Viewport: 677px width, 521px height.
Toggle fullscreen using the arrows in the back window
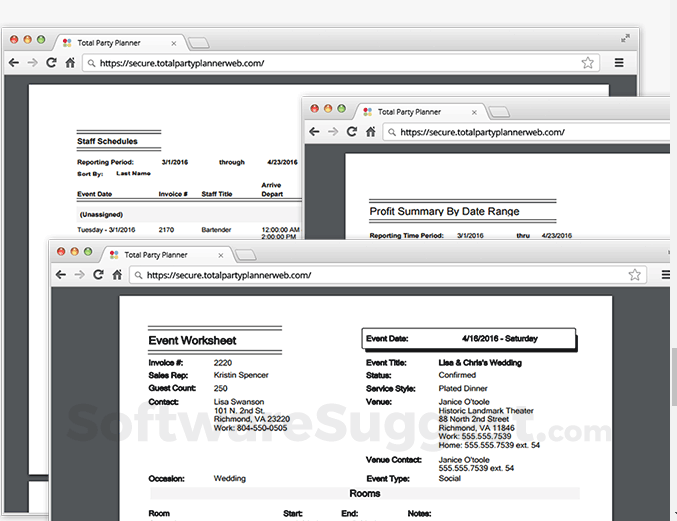point(625,38)
